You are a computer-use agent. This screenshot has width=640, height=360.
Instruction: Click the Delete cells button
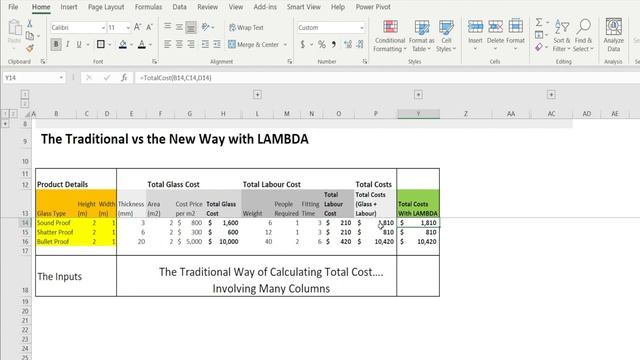tap(495, 35)
